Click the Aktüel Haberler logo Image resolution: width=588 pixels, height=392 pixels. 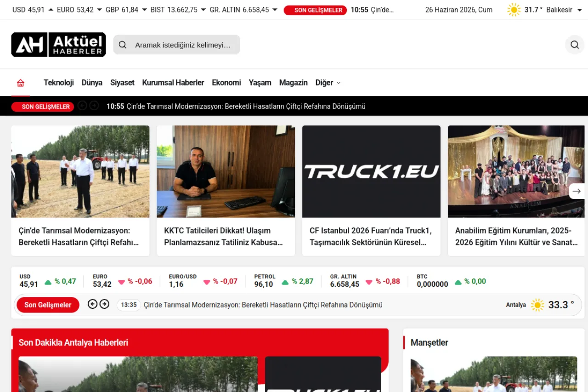58,45
